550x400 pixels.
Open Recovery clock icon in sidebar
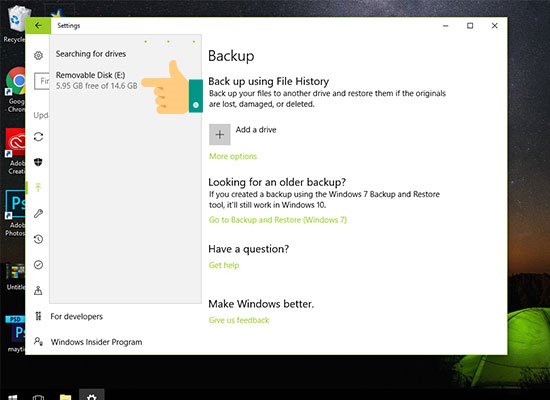(x=38, y=239)
